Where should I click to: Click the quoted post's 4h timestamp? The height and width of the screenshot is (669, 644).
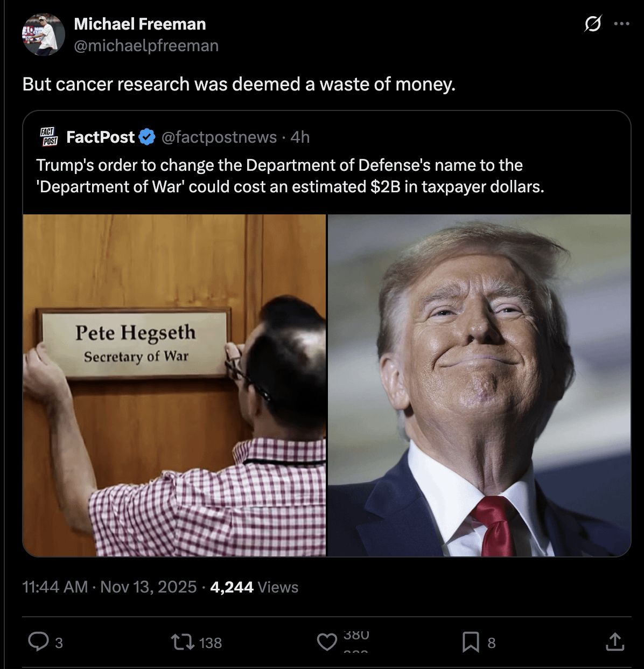tap(300, 137)
